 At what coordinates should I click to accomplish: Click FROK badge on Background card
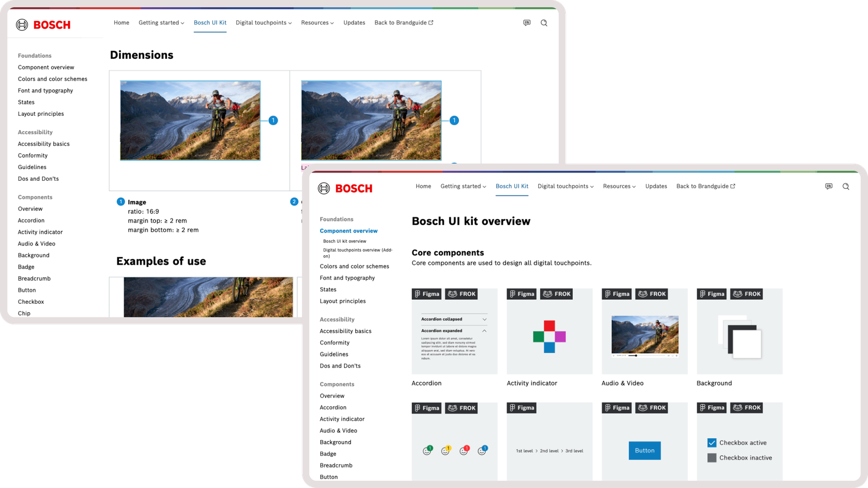(746, 294)
